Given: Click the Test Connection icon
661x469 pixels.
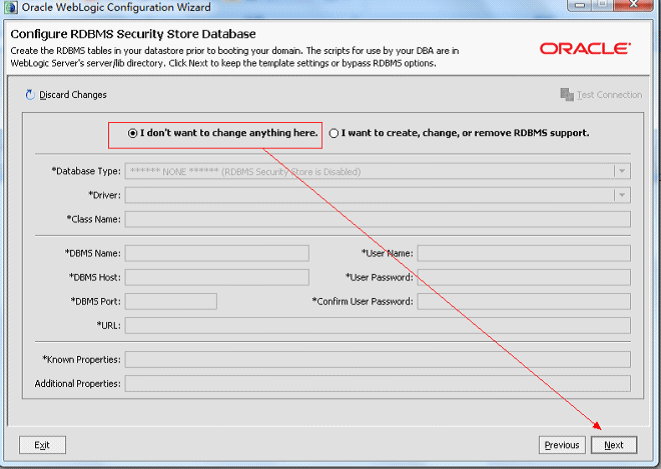Looking at the screenshot, I should coord(567,95).
